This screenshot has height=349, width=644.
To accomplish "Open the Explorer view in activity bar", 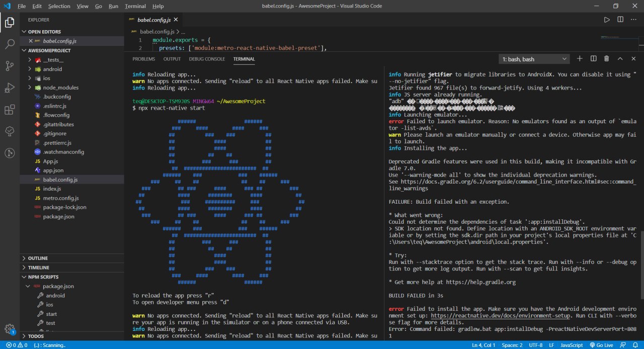I will point(10,22).
